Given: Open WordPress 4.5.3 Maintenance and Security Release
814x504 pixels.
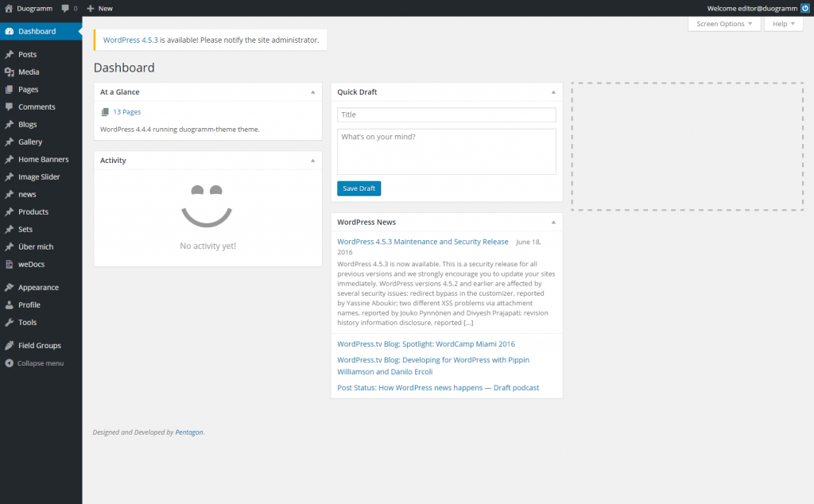Looking at the screenshot, I should click(x=423, y=242).
